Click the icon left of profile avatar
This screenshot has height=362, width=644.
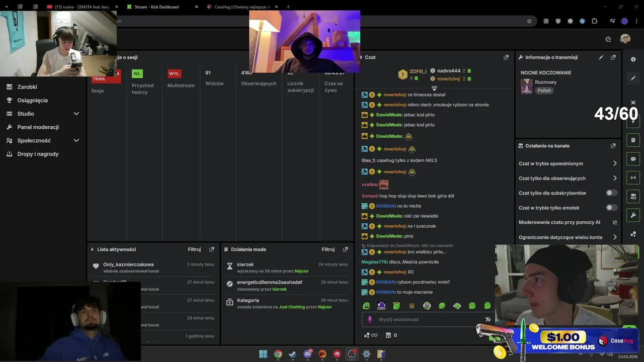(x=608, y=39)
